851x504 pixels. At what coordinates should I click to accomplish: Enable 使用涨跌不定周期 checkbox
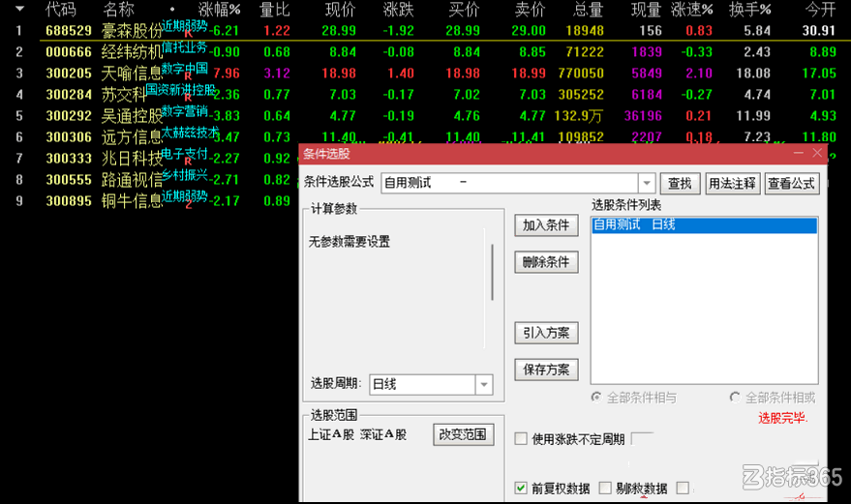521,438
